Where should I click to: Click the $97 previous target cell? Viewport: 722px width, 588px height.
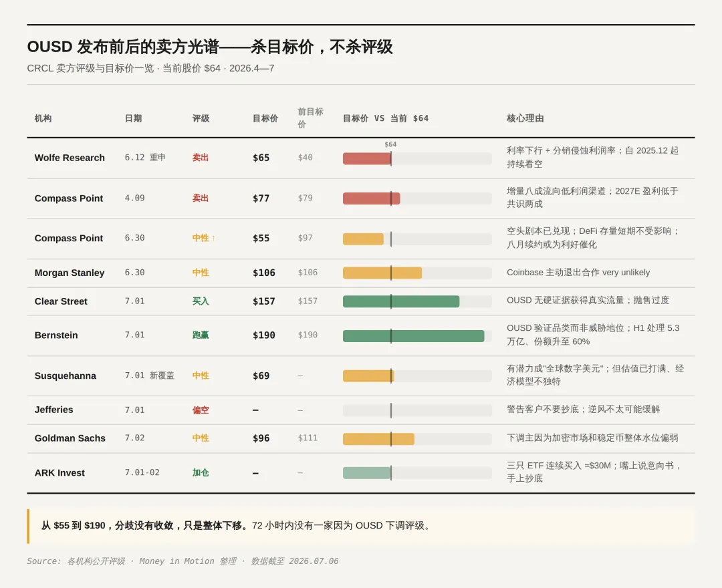[305, 239]
